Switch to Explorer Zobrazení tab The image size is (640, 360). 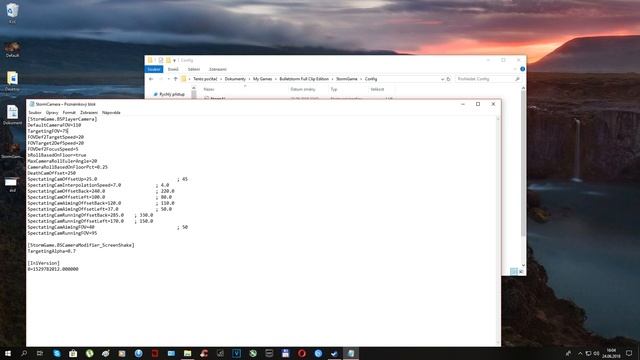click(x=218, y=69)
